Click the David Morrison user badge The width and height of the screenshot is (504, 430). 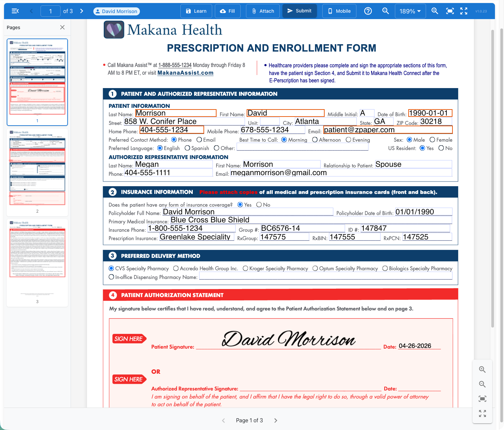click(116, 11)
